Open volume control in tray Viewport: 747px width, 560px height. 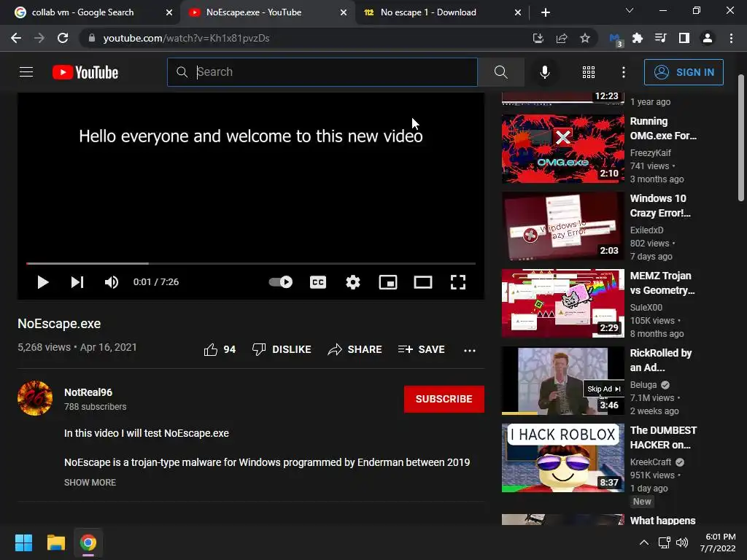682,542
